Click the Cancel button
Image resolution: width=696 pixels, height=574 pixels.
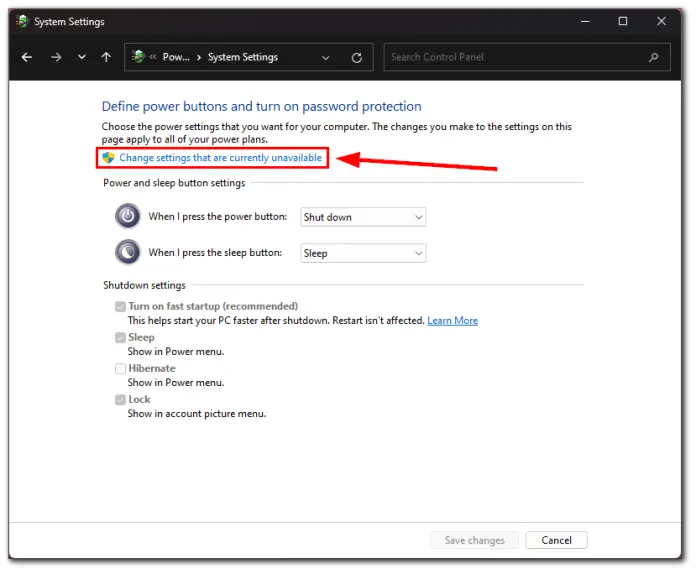(x=556, y=540)
